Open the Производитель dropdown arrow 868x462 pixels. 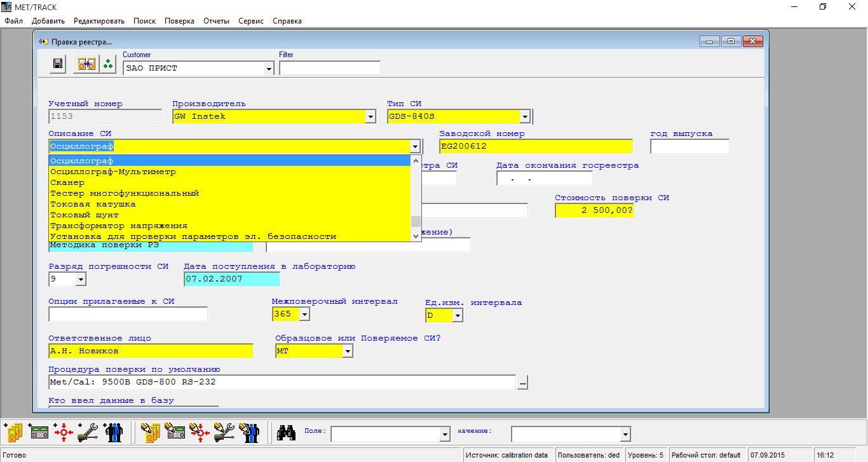370,117
